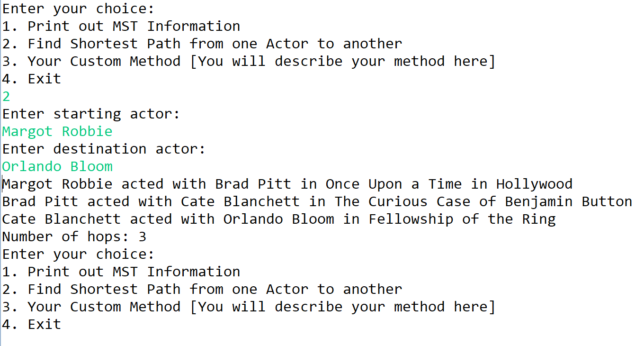The width and height of the screenshot is (644, 346).
Task: Click the 'Curious Case of Benjamin Button' line
Action: [x=317, y=201]
